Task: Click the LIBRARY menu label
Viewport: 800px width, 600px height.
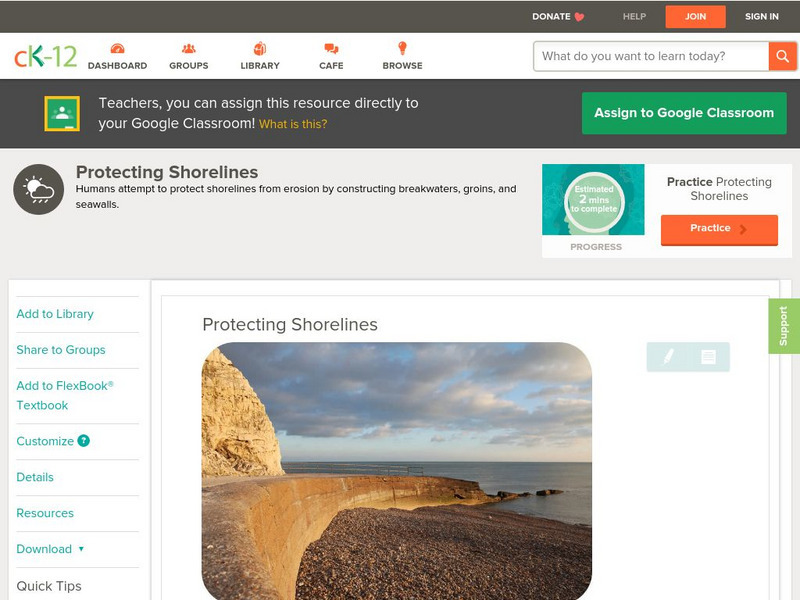Action: [260, 66]
